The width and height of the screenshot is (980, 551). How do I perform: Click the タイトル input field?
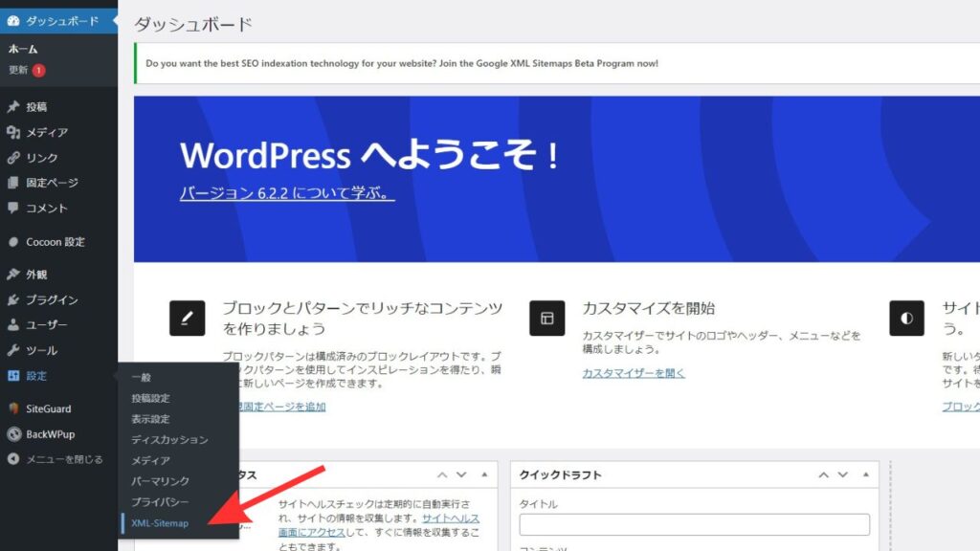coord(695,524)
